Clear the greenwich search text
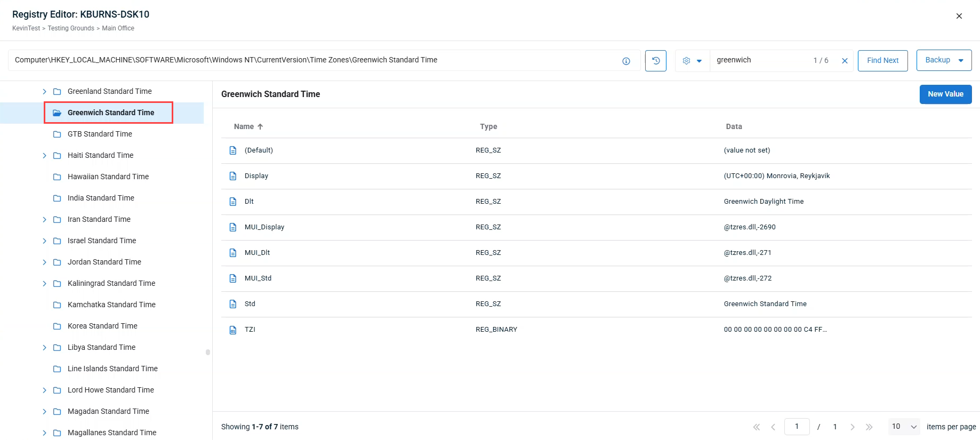Screen dimensions: 980x440 (x=845, y=61)
